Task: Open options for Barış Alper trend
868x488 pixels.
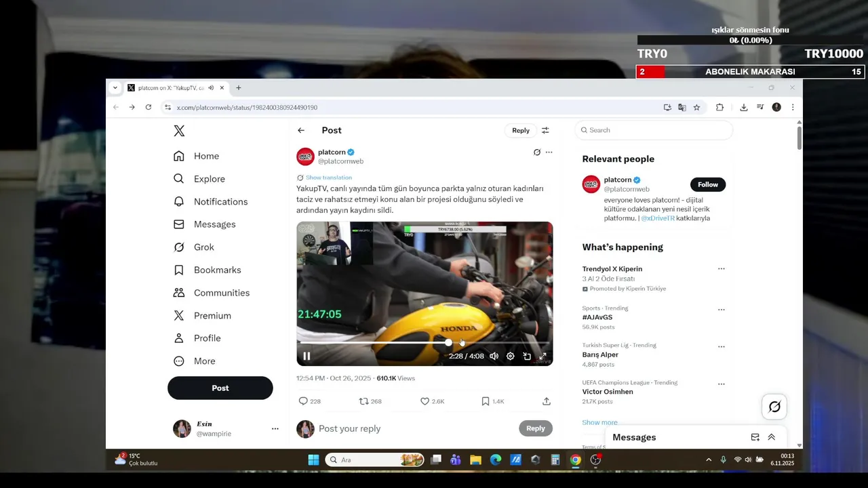Action: 721,347
